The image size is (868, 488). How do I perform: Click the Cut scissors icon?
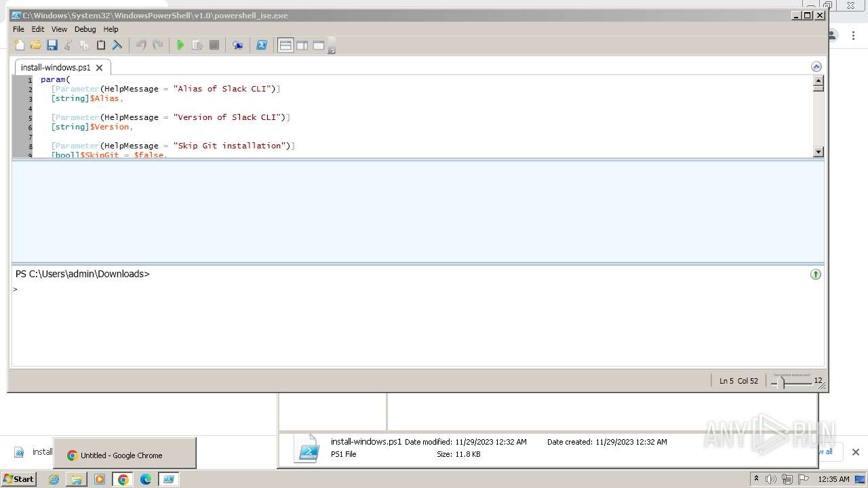click(x=68, y=45)
